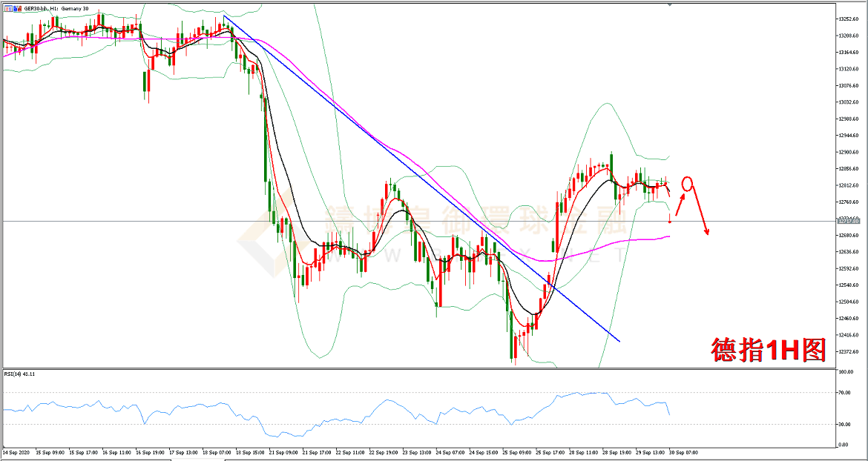The height and width of the screenshot is (461, 868).
Task: Click the 14 Sep 2020 date label
Action: (16, 451)
